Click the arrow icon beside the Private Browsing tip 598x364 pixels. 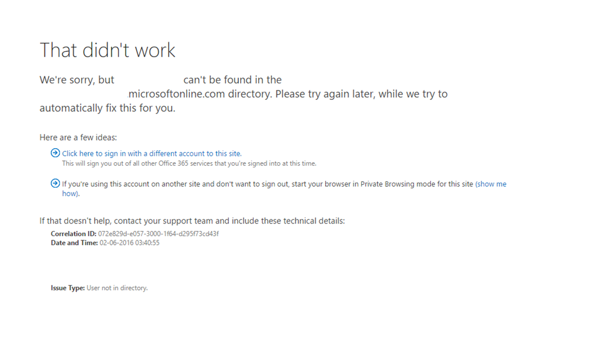(55, 183)
